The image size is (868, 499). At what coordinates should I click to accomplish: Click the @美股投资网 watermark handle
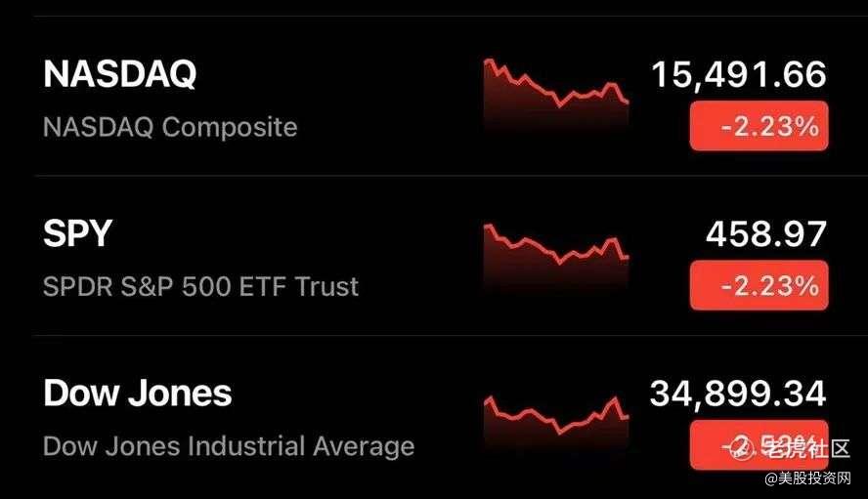pyautogui.click(x=810, y=480)
